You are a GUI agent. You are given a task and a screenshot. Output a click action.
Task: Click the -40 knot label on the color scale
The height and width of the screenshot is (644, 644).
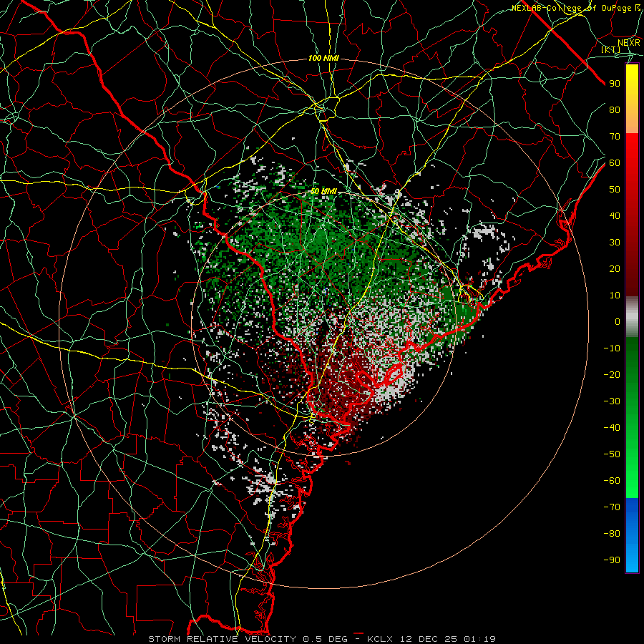(612, 428)
